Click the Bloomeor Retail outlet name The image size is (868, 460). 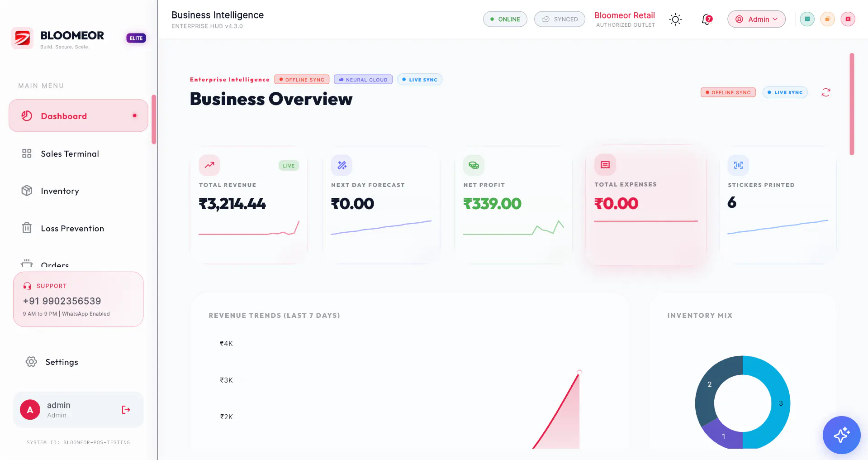(x=625, y=15)
